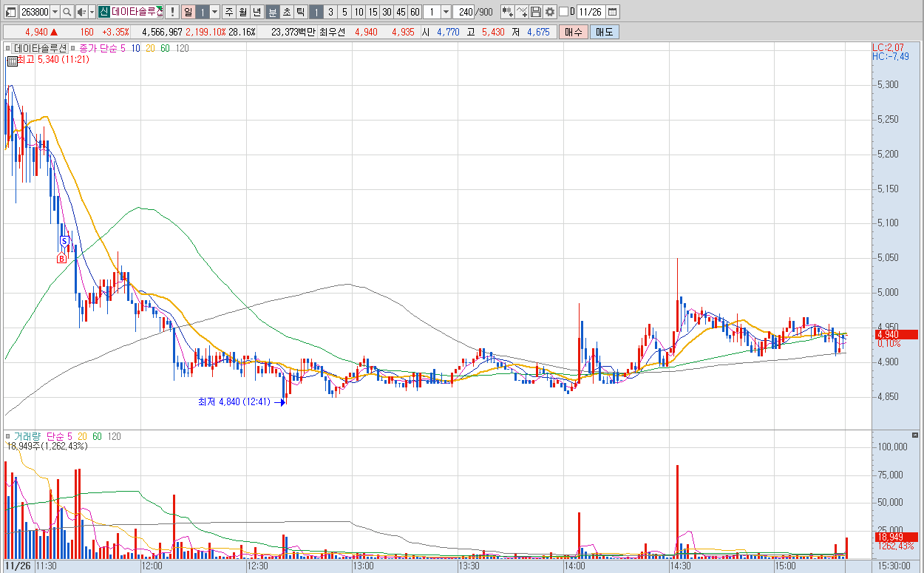Click the +3.35% change value
The height and width of the screenshot is (573, 924).
pos(115,32)
